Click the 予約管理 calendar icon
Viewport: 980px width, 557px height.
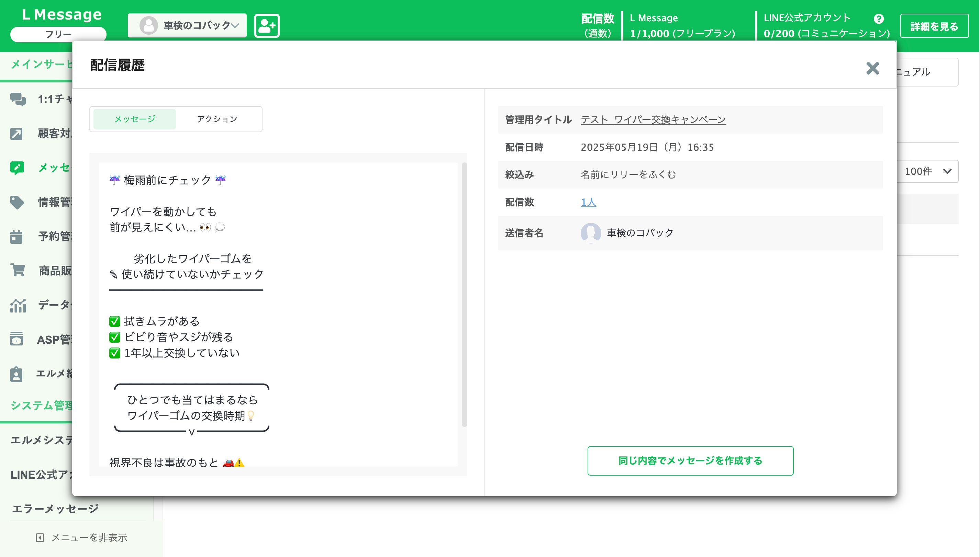tap(16, 237)
